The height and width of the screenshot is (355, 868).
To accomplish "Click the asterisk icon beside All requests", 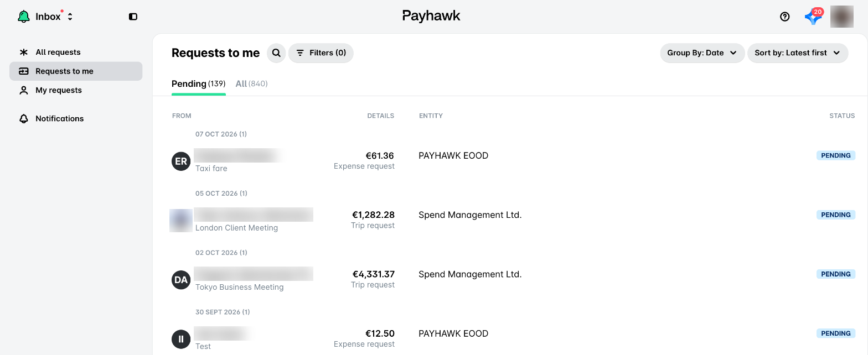I will (23, 52).
